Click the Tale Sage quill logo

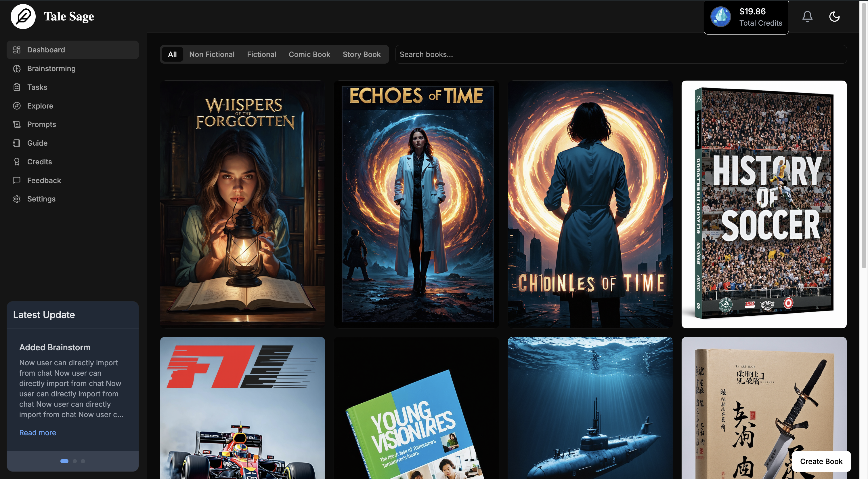(23, 16)
